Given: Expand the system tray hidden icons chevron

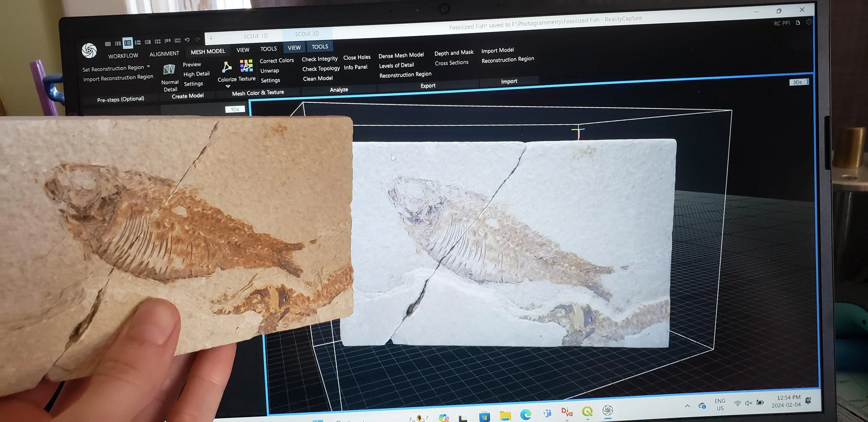Looking at the screenshot, I should [x=687, y=406].
